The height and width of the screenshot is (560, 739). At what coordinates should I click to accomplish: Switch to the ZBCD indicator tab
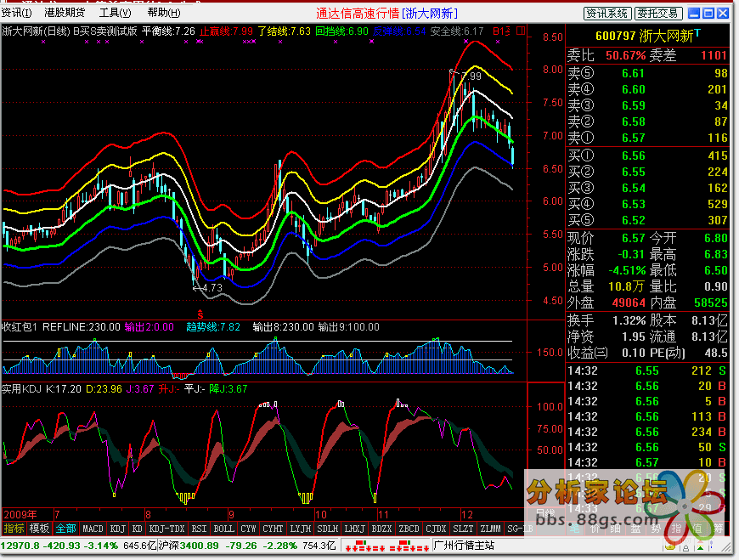click(409, 529)
